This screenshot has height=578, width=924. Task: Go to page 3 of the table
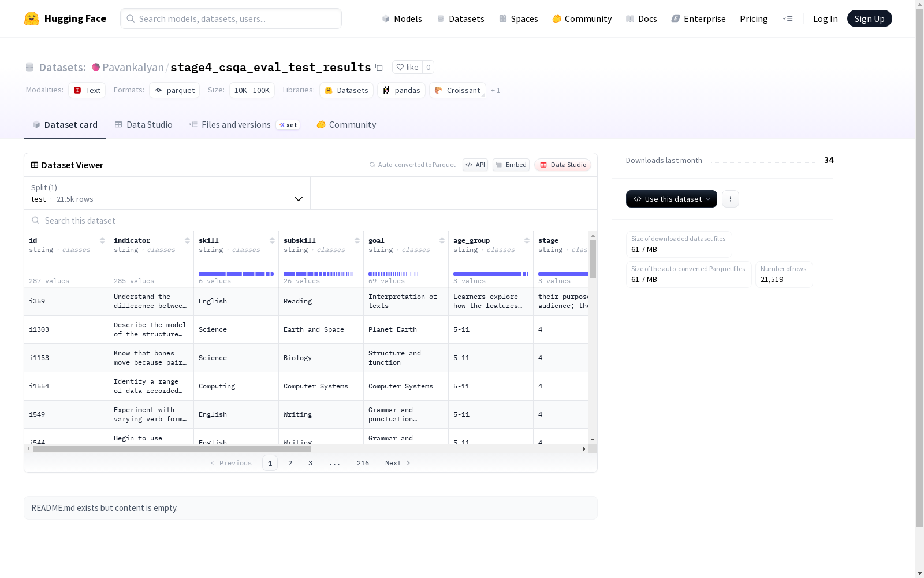pos(310,463)
